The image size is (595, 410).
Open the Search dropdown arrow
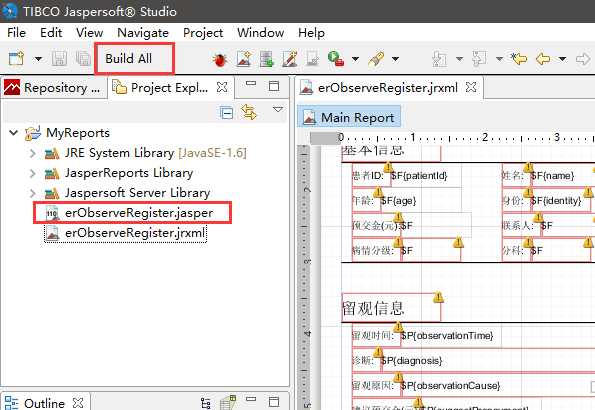tap(395, 59)
